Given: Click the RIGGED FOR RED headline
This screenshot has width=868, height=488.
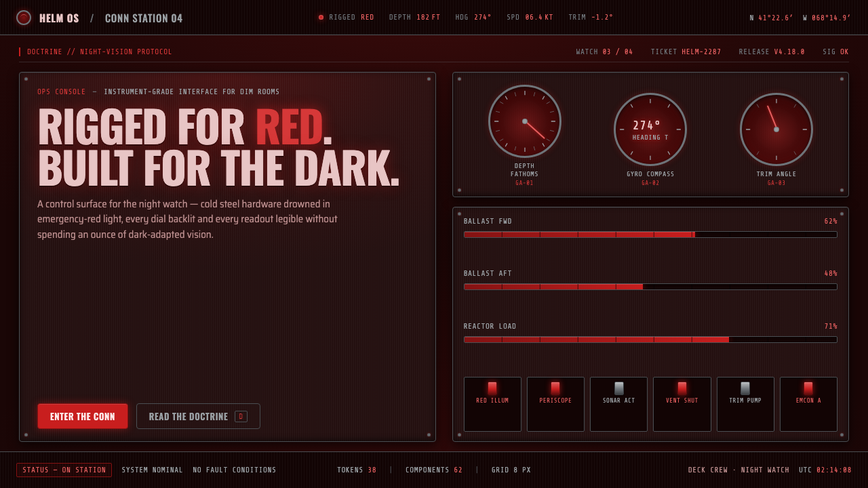Looking at the screenshot, I should 185,127.
